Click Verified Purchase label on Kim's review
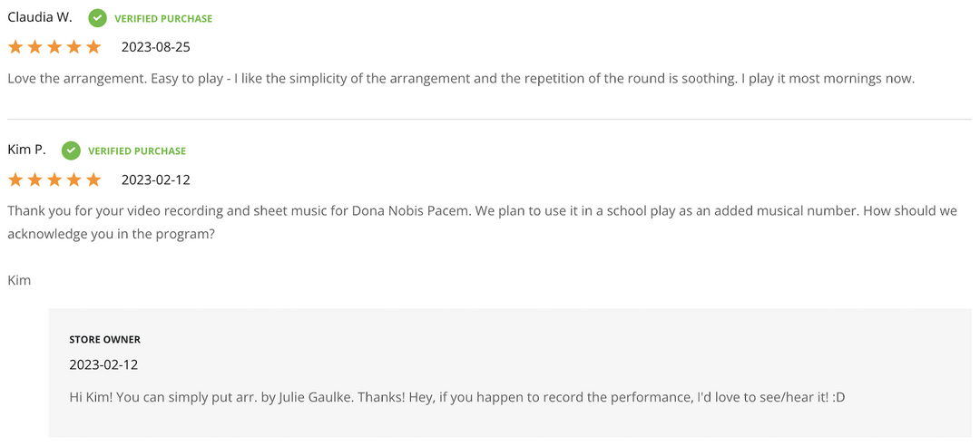The height and width of the screenshot is (446, 980). point(137,150)
